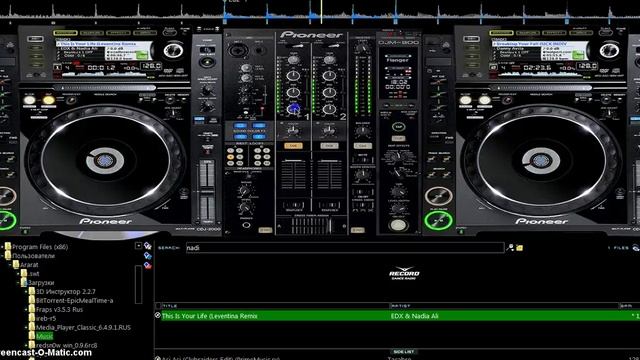640x360 pixels.
Task: Open fourth display tab on right deck
Action: coord(581,33)
